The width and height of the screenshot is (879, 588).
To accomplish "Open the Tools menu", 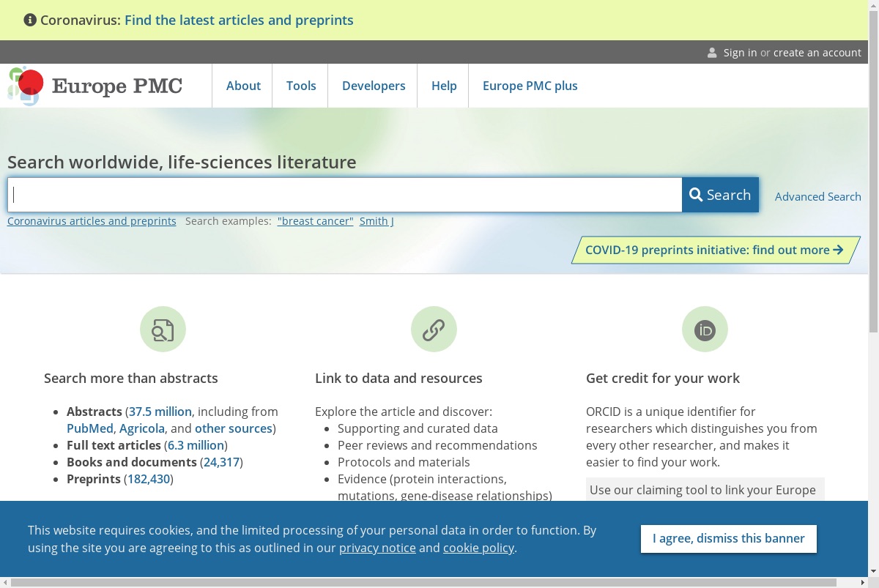I will point(301,86).
